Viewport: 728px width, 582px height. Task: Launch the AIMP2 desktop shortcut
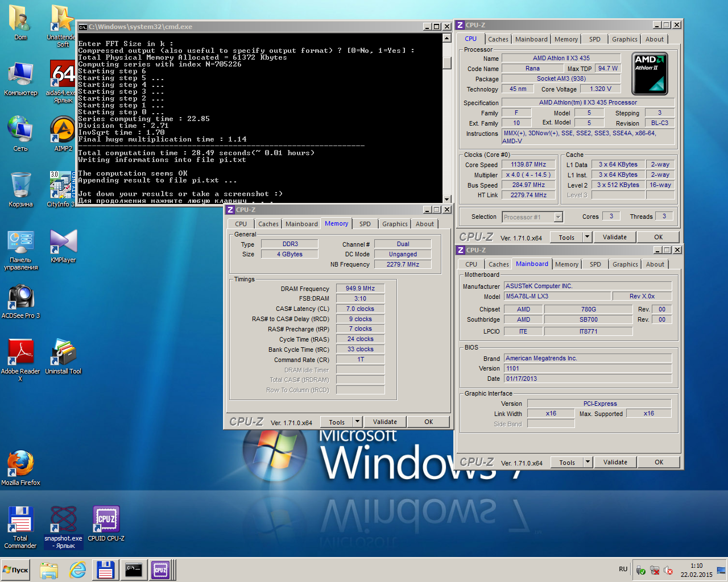point(63,134)
